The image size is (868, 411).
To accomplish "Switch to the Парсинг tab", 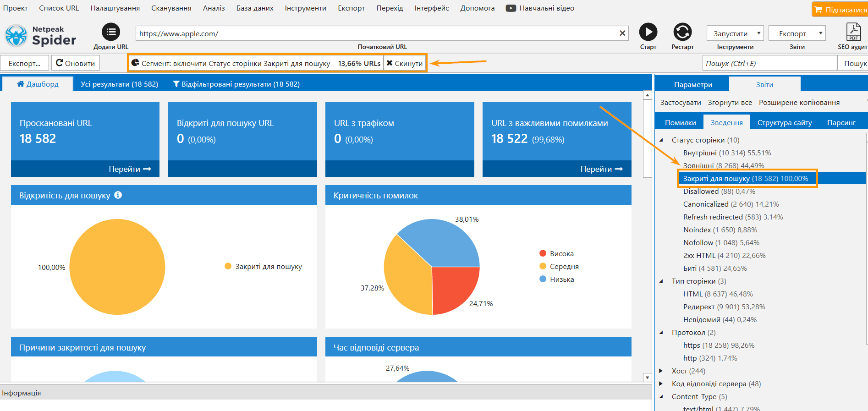I will [841, 122].
